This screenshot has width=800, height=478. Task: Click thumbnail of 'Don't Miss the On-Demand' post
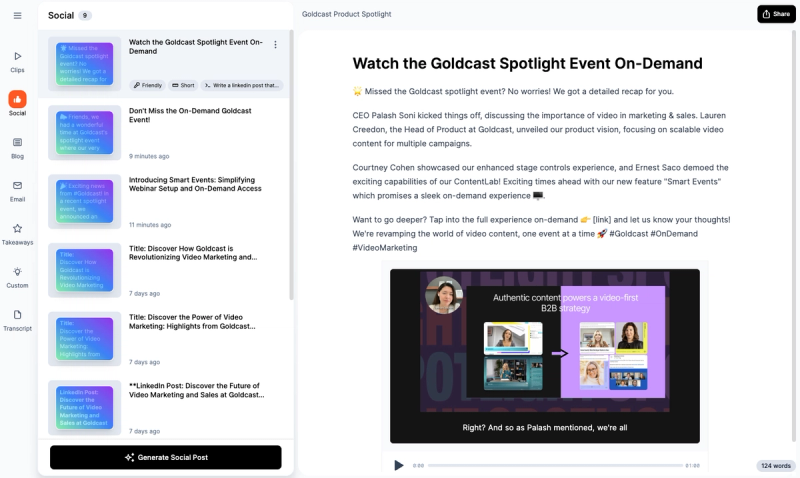coord(85,133)
